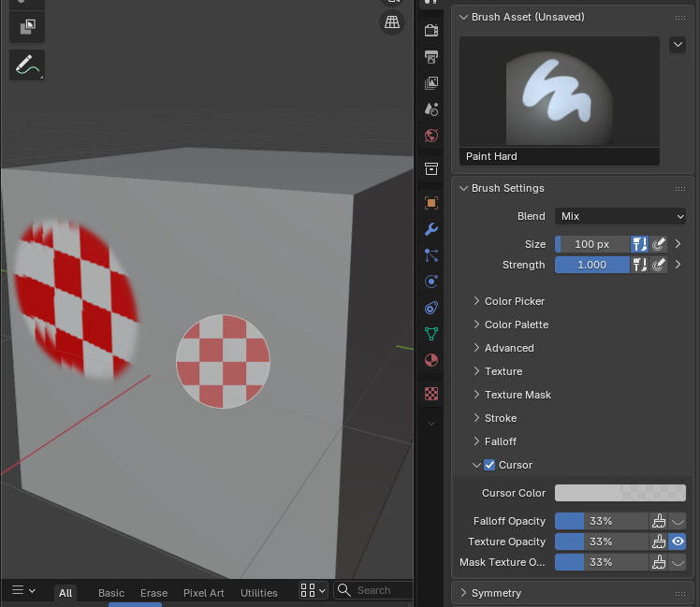Open the Scene properties tab
700x607 pixels.
click(431, 109)
